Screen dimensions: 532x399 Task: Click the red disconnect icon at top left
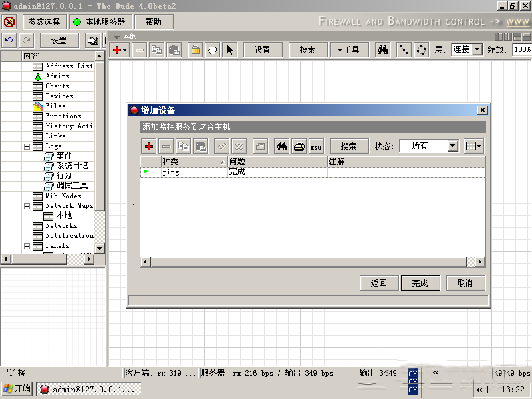point(9,22)
